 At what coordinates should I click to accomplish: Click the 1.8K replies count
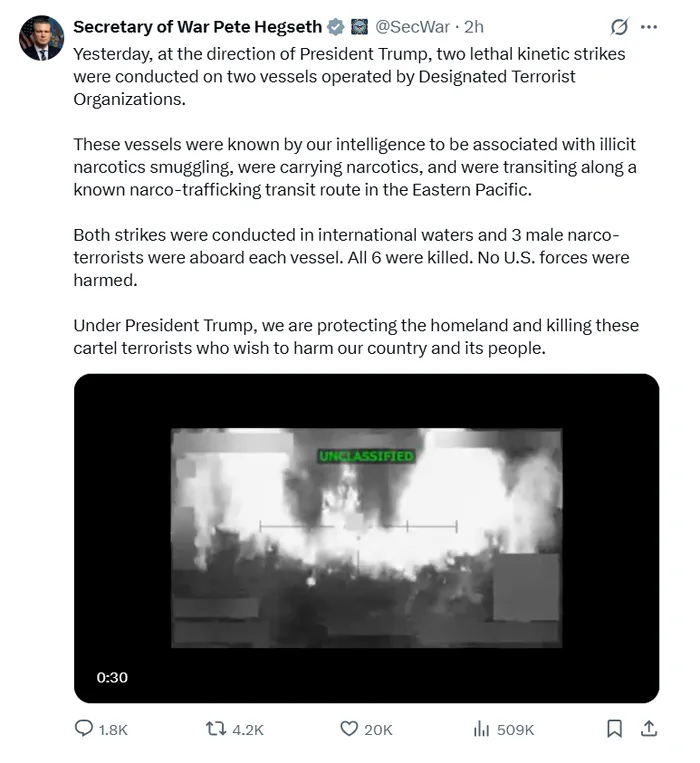pyautogui.click(x=113, y=730)
